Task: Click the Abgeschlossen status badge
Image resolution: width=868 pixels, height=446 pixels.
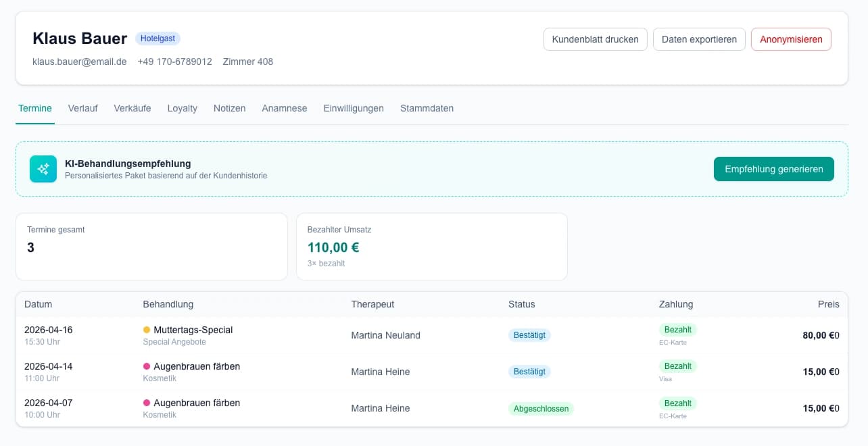Action: [x=540, y=409]
